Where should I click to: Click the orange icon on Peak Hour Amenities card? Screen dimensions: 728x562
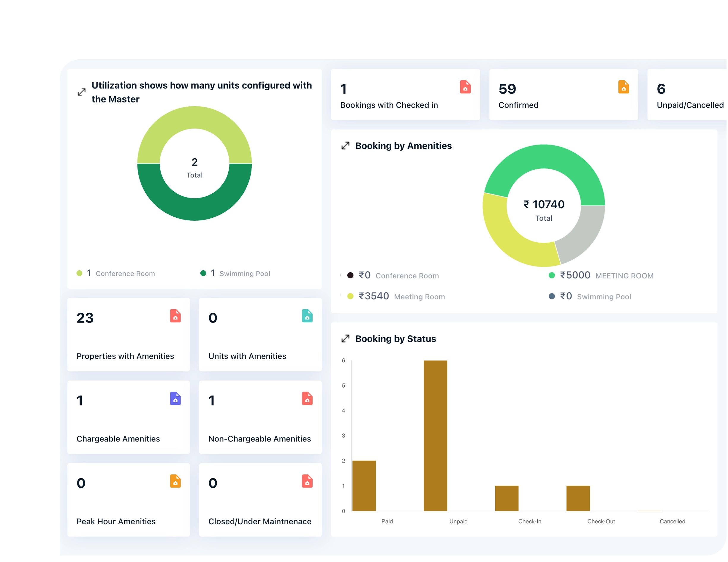[175, 481]
